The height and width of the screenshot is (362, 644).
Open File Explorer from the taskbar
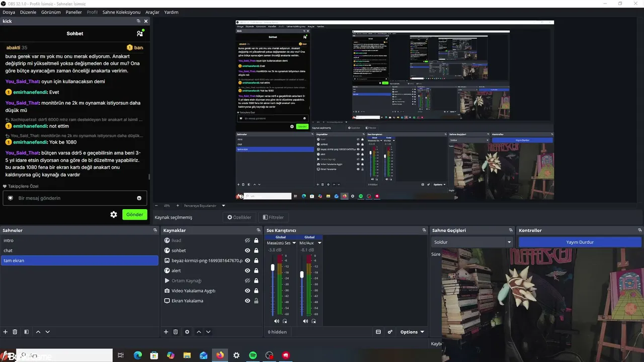(x=187, y=355)
